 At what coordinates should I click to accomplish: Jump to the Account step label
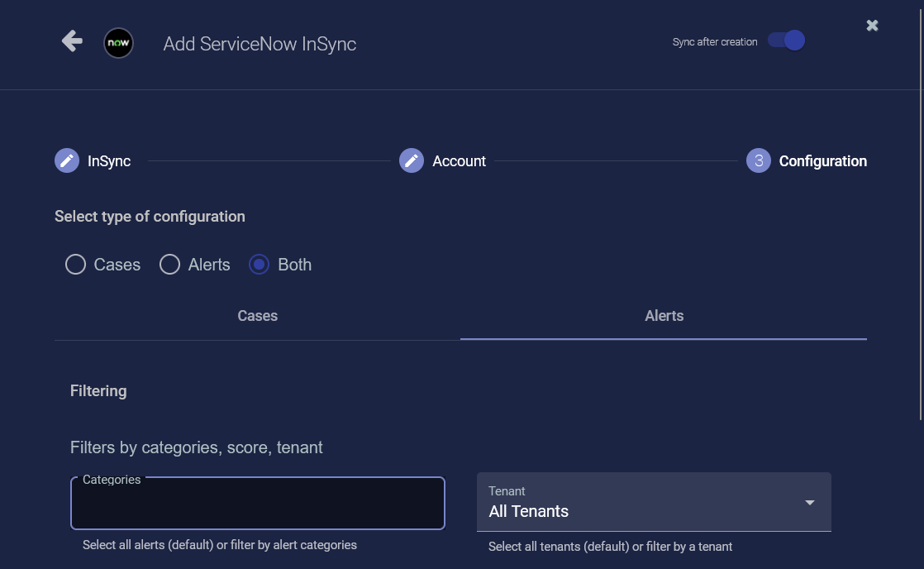tap(459, 161)
